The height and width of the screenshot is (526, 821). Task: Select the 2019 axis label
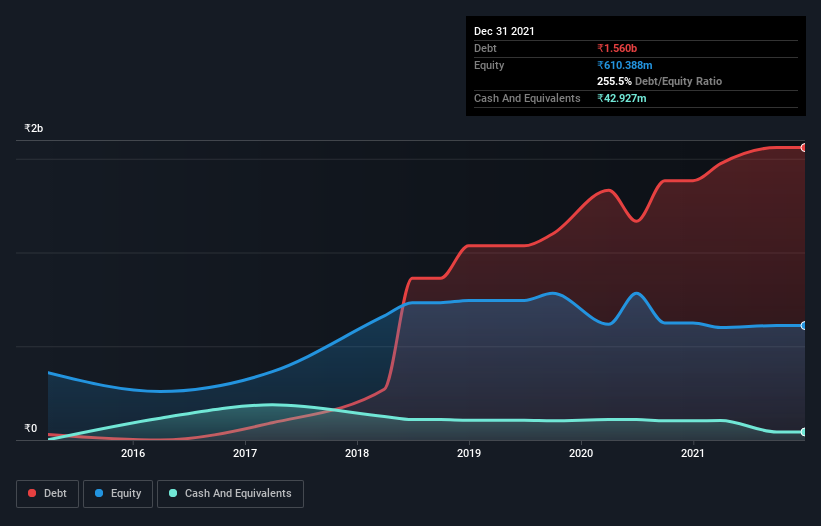click(469, 453)
